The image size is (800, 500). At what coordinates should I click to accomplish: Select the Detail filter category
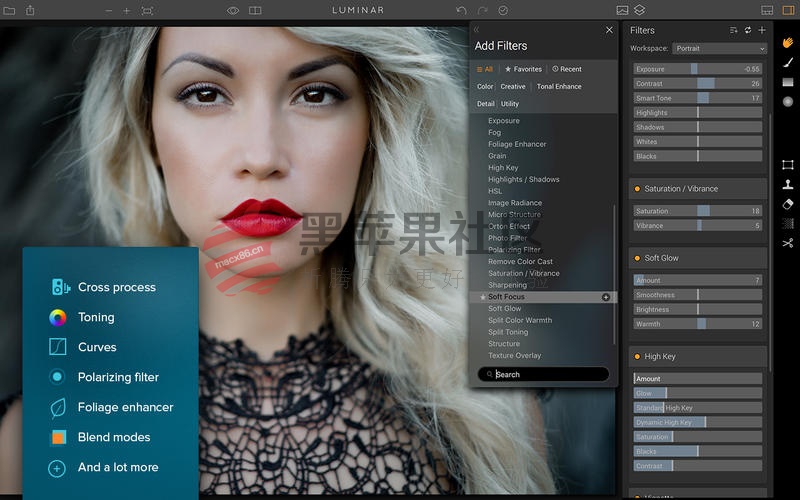486,104
